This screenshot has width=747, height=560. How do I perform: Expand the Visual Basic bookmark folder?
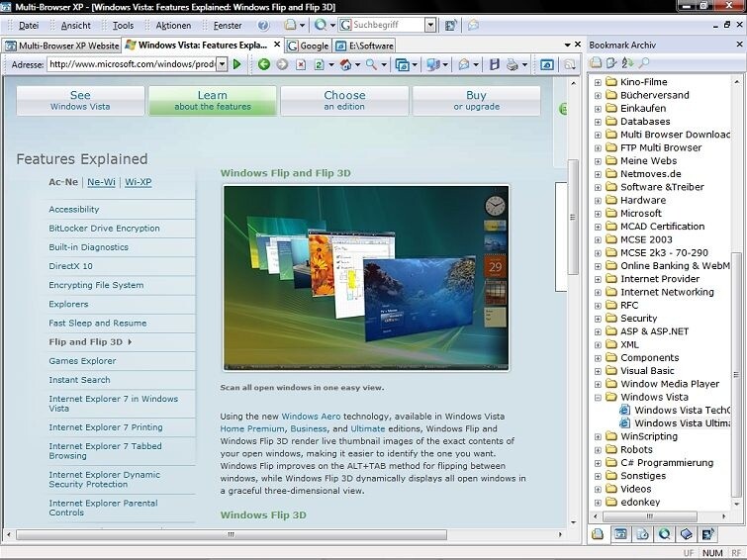pyautogui.click(x=598, y=371)
